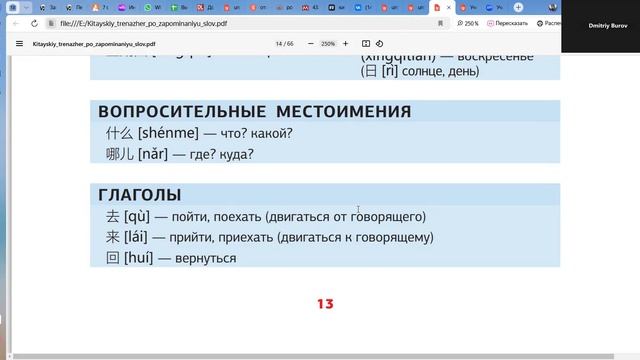The height and width of the screenshot is (360, 640).
Task: Switch to the blue VK tab near right
Action: pyautogui.click(x=362, y=7)
